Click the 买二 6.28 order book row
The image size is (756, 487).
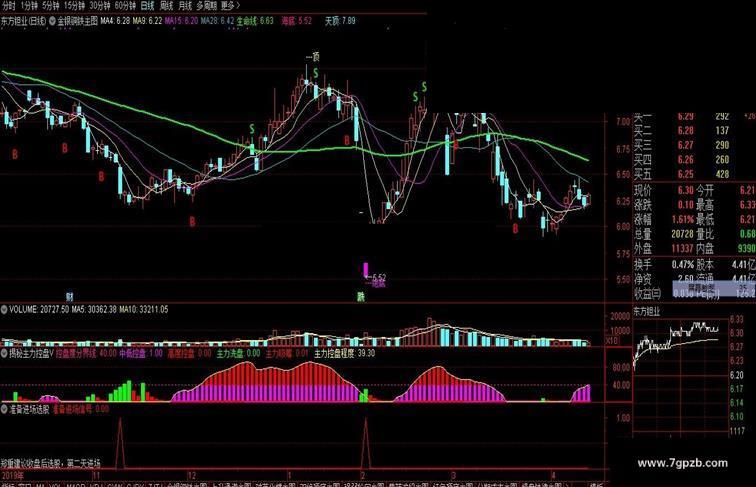(694, 131)
